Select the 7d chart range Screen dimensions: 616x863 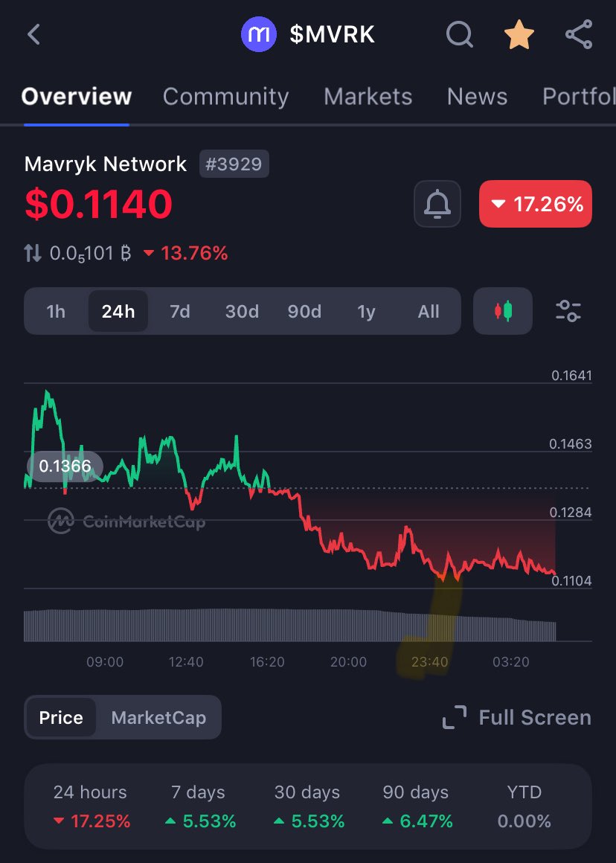(180, 312)
